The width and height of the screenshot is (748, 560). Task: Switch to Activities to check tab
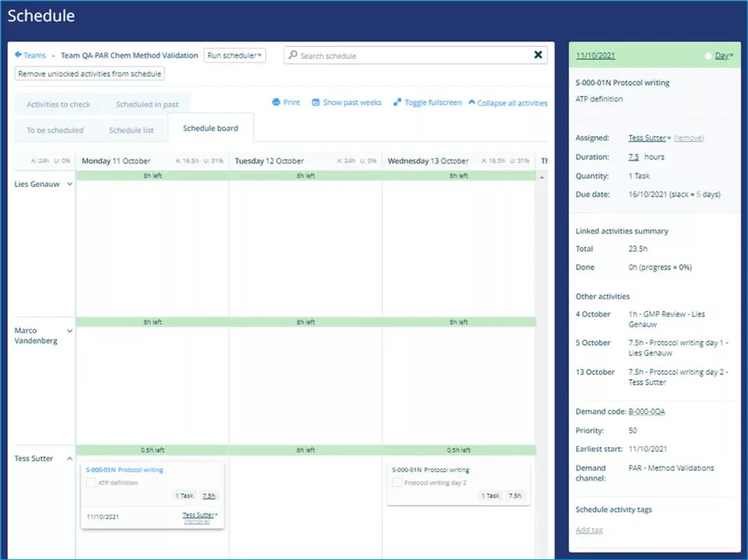pos(58,105)
